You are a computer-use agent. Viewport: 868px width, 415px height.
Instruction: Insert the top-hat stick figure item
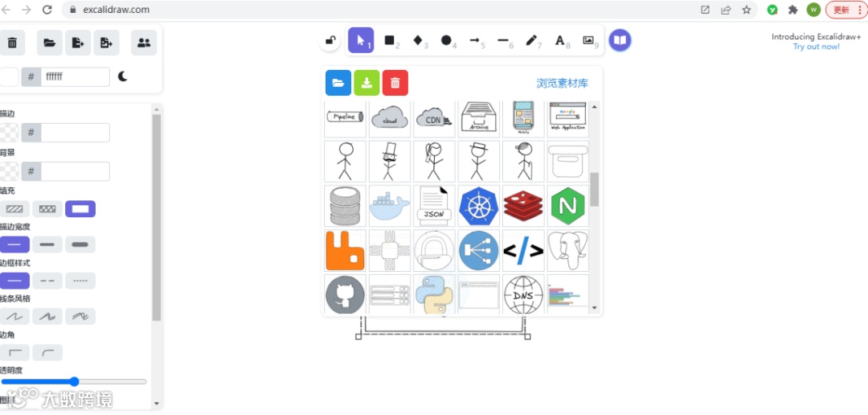pos(390,161)
